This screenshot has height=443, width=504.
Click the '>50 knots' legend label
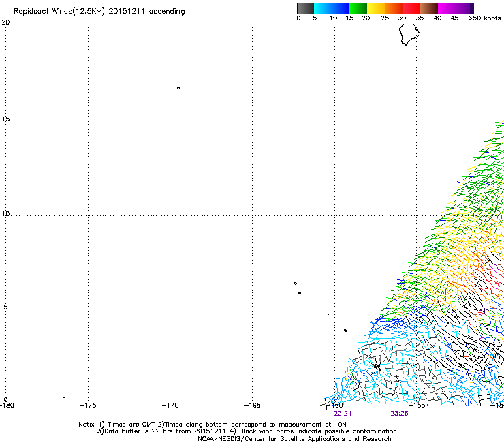tap(484, 18)
